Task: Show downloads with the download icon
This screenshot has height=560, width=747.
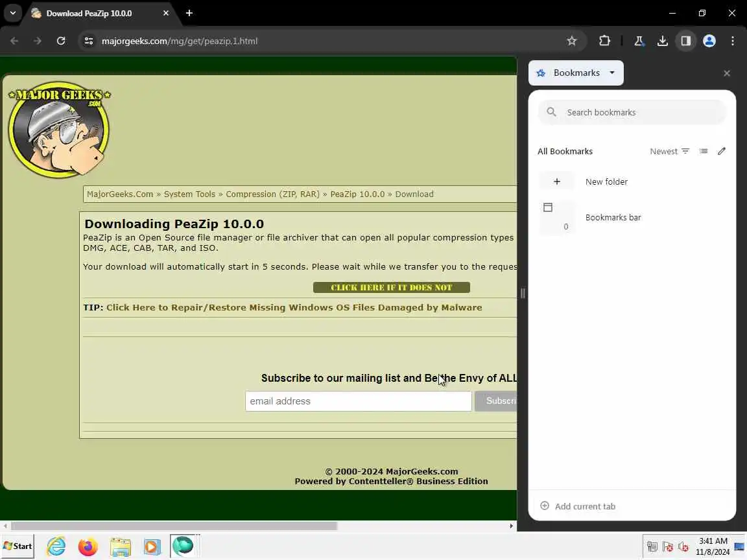Action: coord(662,41)
